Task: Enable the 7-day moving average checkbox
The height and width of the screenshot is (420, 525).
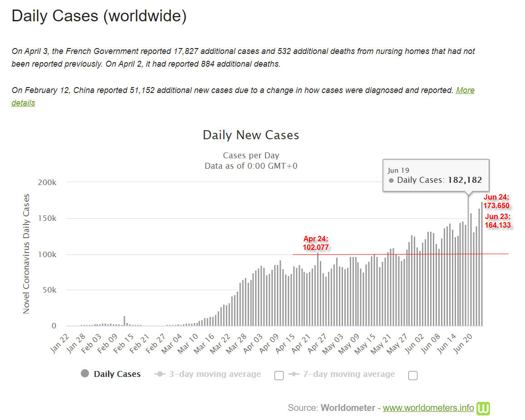Action: pos(413,376)
